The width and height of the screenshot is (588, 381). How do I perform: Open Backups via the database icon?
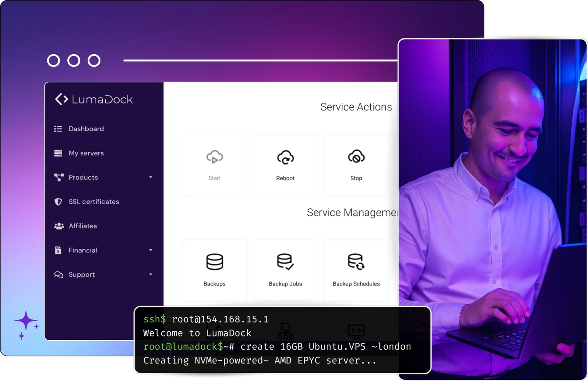point(214,262)
